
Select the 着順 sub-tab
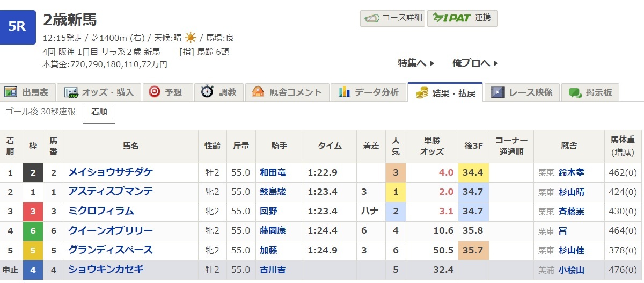click(99, 112)
